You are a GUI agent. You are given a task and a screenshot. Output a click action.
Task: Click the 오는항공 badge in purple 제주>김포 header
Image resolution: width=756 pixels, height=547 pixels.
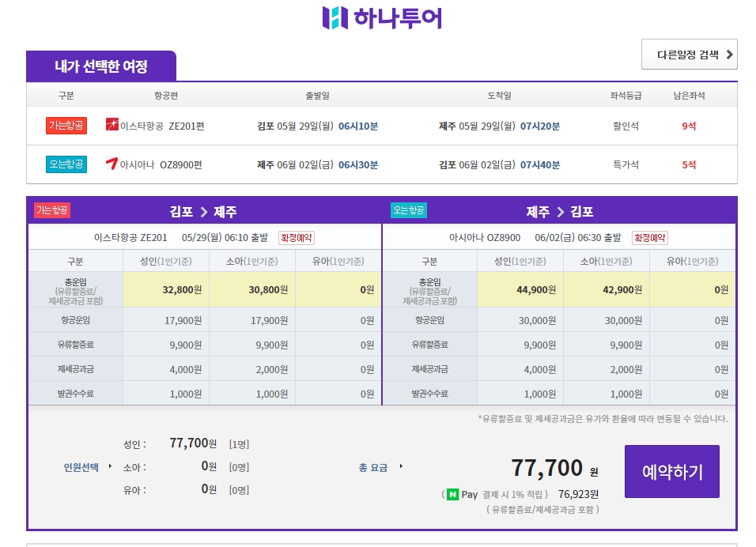point(408,210)
